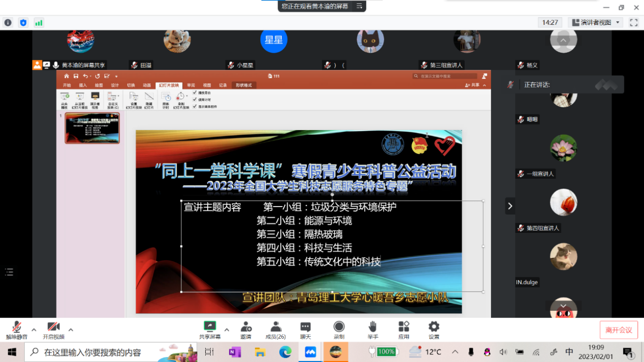
Task: Expand share options arrow beside 共享屏幕
Action: tap(226, 330)
